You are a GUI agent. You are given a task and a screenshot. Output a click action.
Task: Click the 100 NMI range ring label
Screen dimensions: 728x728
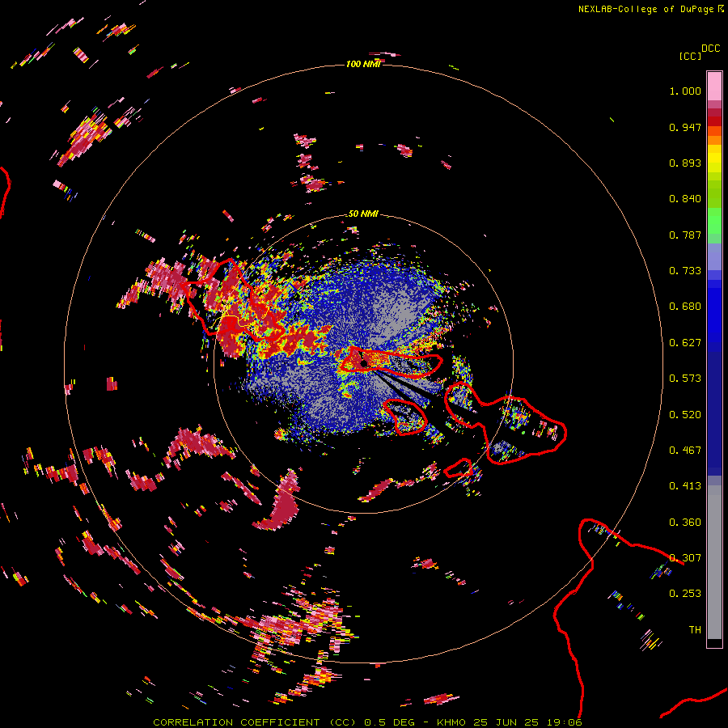[363, 64]
